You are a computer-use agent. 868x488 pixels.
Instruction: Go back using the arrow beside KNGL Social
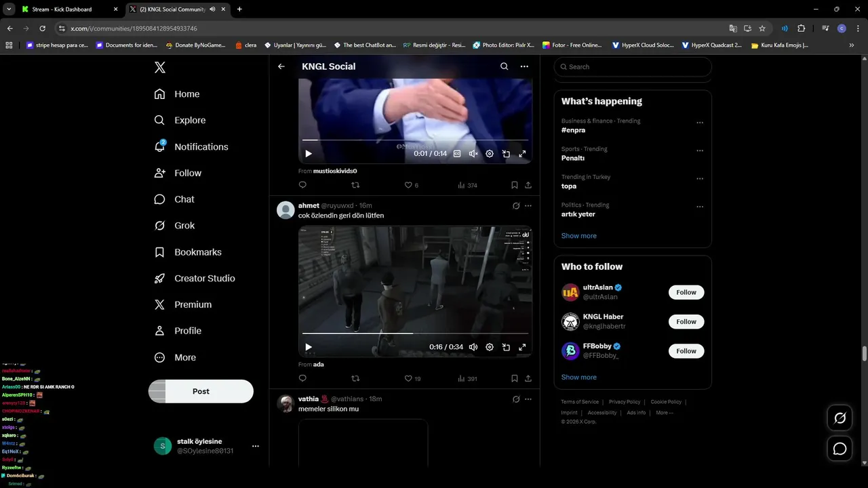pos(281,66)
